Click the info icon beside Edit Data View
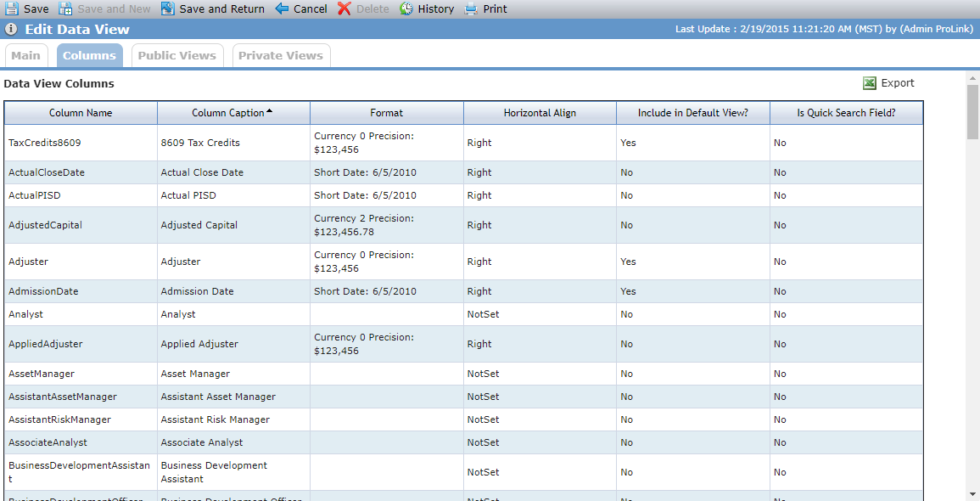980x501 pixels. click(11, 30)
